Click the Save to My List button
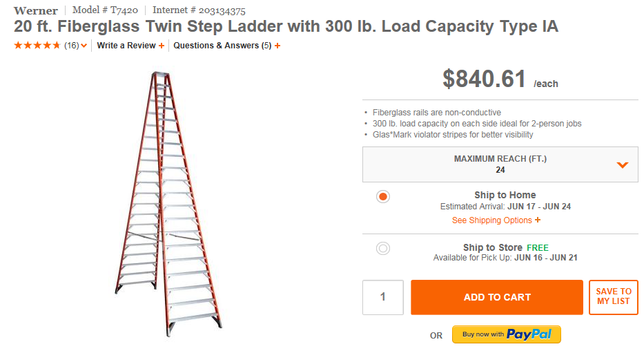 613,297
